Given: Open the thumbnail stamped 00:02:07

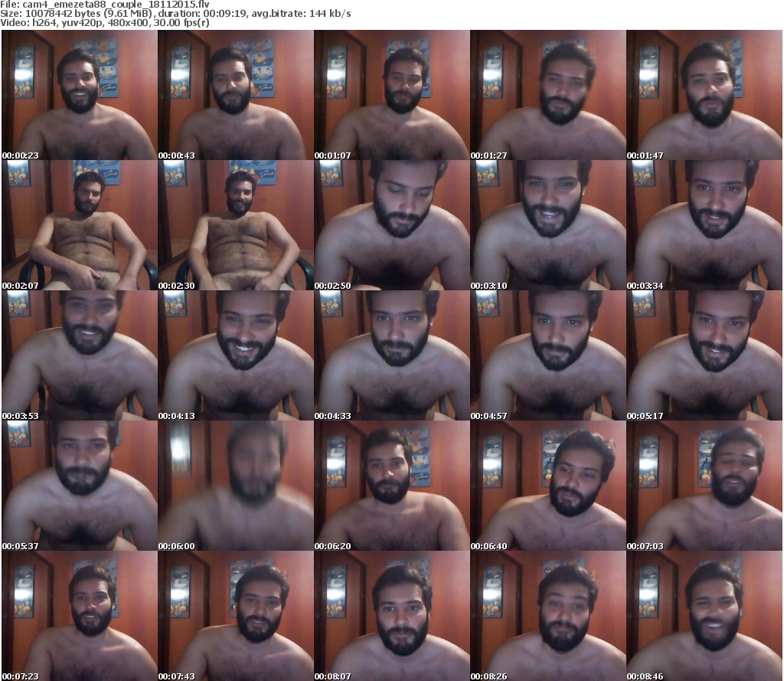Looking at the screenshot, I should [x=80, y=225].
